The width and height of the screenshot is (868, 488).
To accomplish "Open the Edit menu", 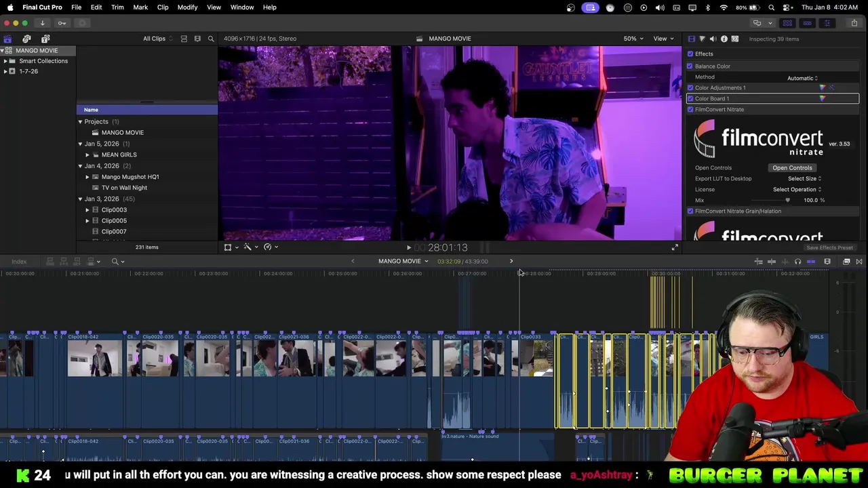I will click(96, 7).
